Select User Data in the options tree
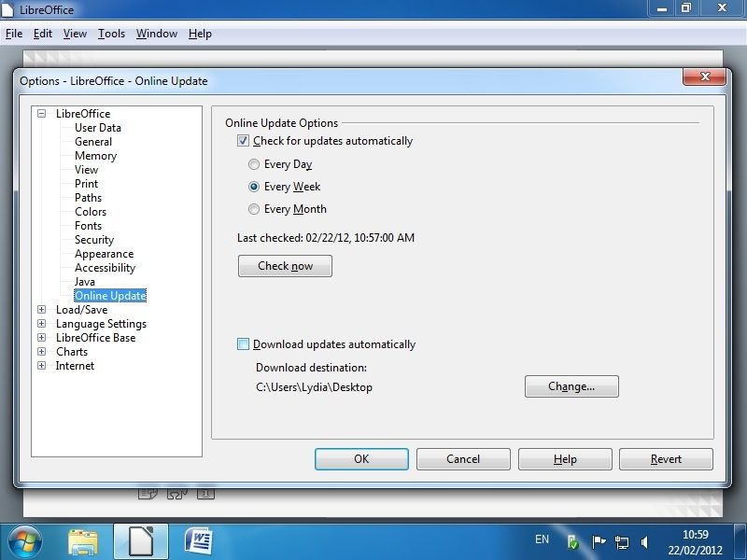The image size is (747, 560). click(98, 128)
